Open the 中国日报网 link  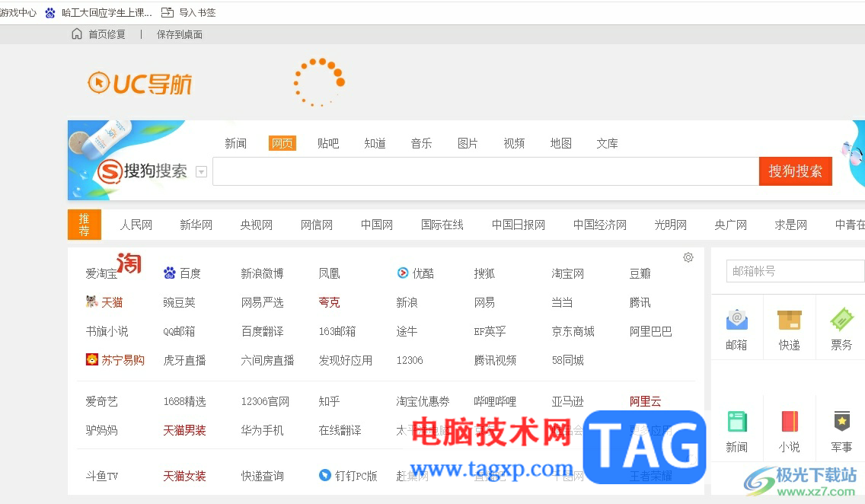(x=519, y=225)
